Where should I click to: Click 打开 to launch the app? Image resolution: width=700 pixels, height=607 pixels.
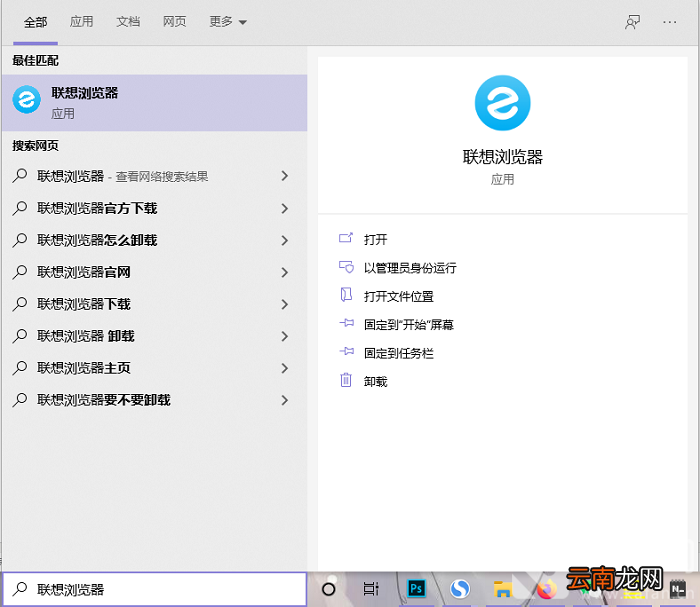click(x=375, y=240)
